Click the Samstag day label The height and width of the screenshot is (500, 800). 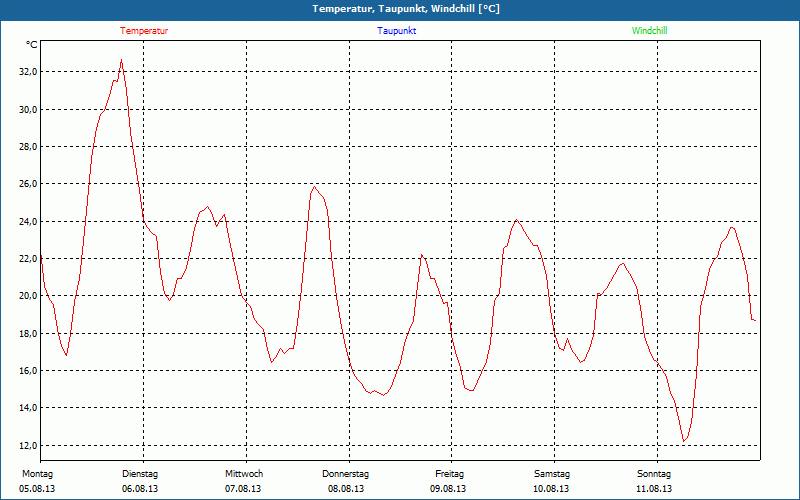click(552, 474)
